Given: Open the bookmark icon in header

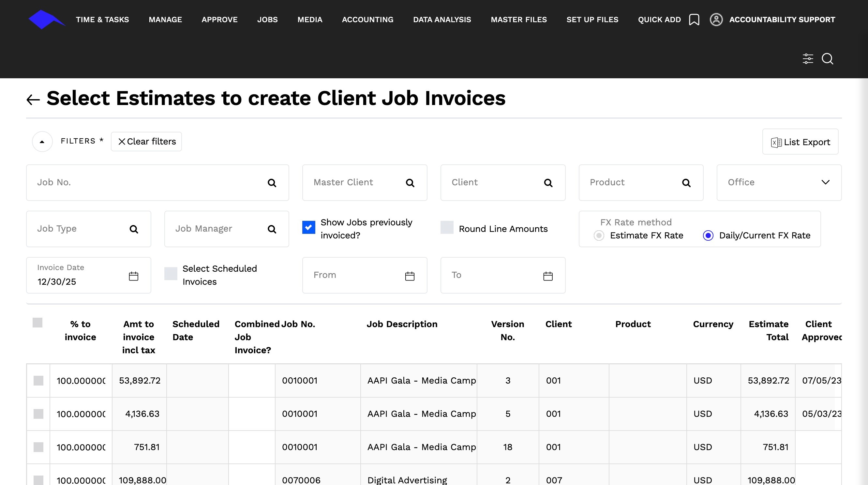Looking at the screenshot, I should tap(694, 20).
